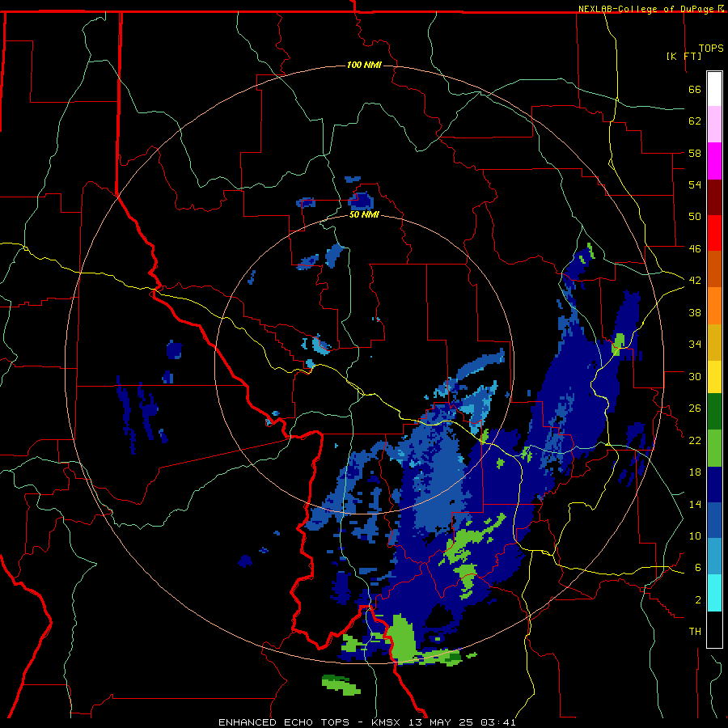Click the magenta legend swatch
The height and width of the screenshot is (728, 728).
(714, 161)
